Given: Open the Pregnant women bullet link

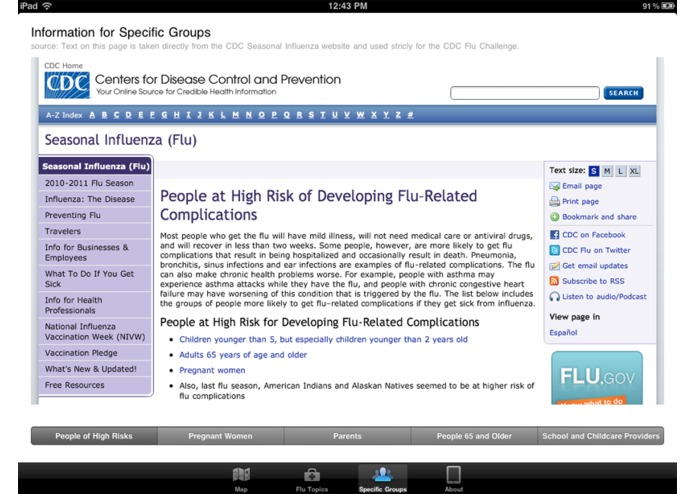Looking at the screenshot, I should pos(212,370).
